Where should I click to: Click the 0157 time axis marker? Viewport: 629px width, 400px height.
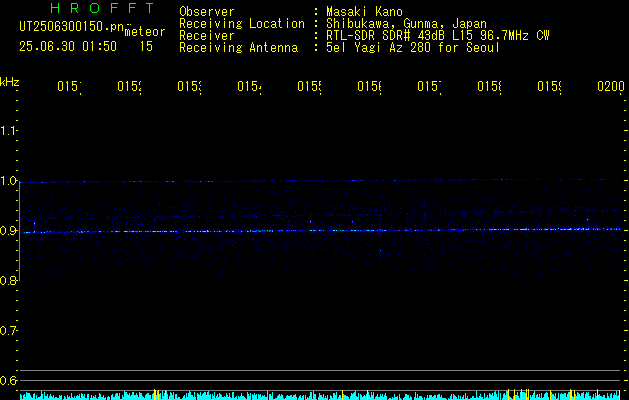coord(429,86)
